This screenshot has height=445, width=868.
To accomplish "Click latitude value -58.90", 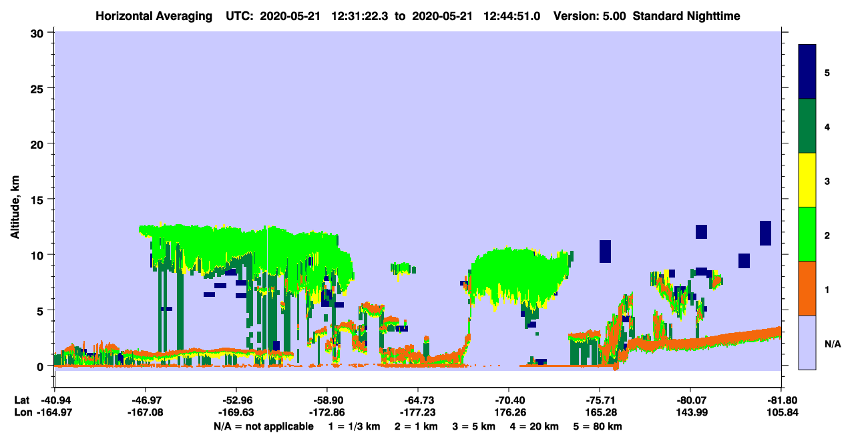I will 327,400.
